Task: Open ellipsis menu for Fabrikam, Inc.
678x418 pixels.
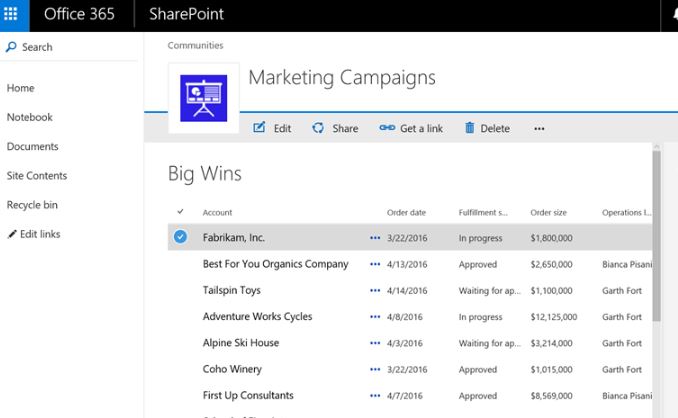Action: click(x=375, y=238)
